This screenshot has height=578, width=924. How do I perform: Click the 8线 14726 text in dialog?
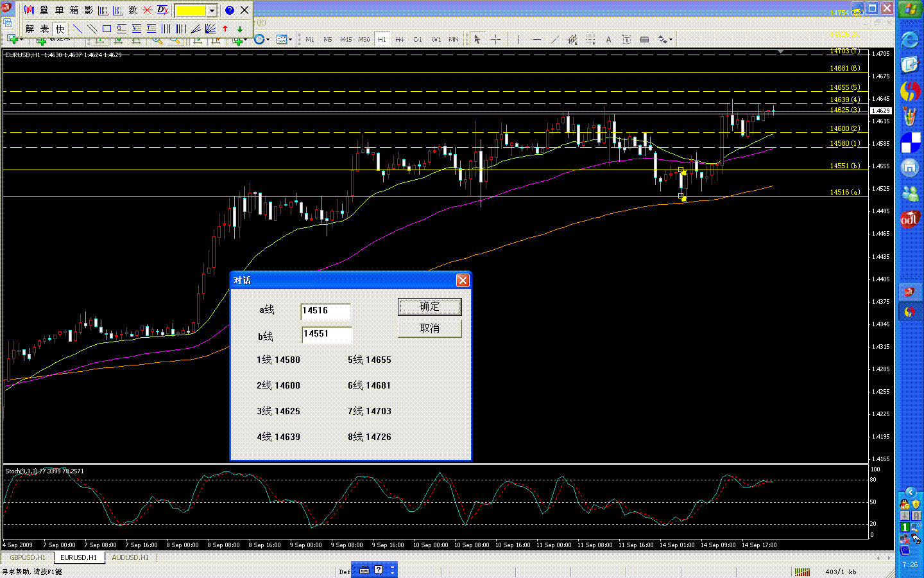(370, 437)
